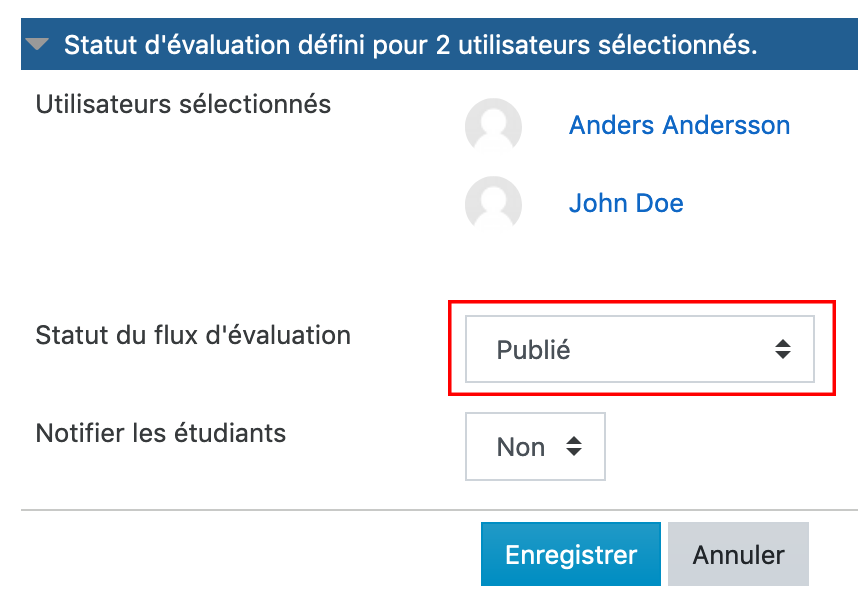Image resolution: width=858 pixels, height=604 pixels.
Task: Cancel with the Annuler button
Action: (x=738, y=555)
